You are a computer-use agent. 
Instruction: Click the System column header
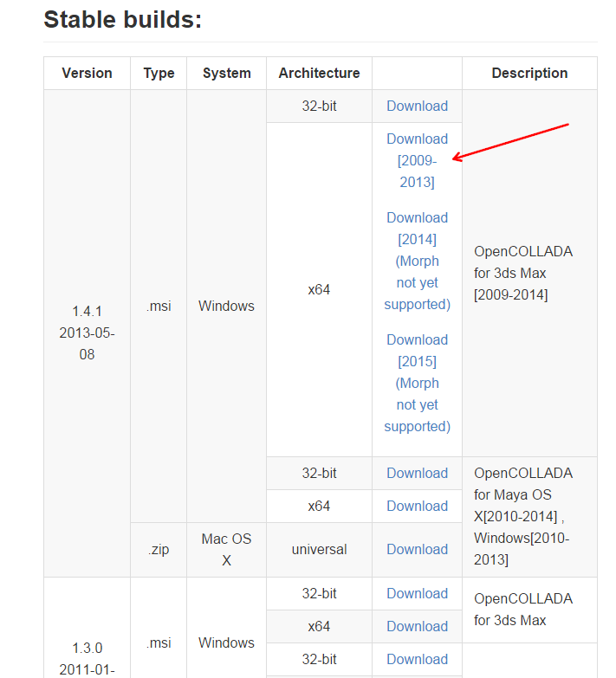[226, 74]
